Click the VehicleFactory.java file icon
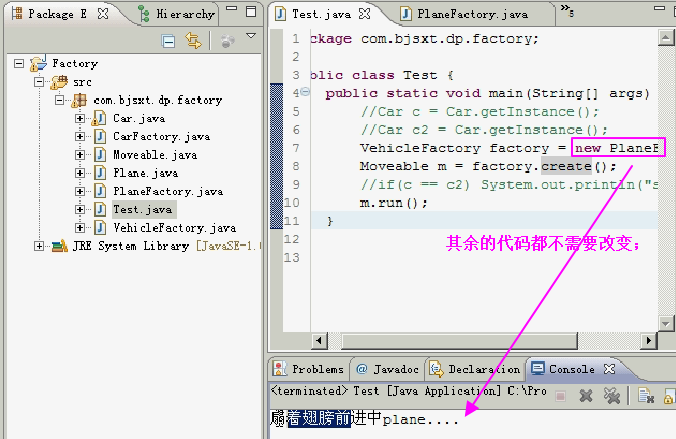Screen dimensions: 676x439 pyautogui.click(x=100, y=227)
